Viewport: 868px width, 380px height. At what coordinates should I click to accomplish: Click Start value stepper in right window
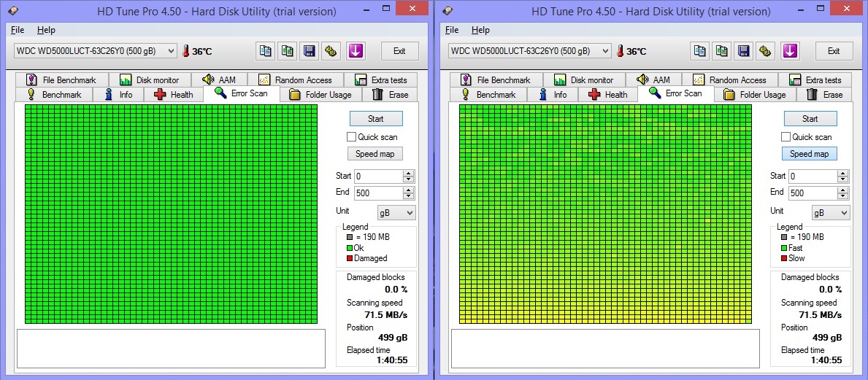(x=843, y=177)
